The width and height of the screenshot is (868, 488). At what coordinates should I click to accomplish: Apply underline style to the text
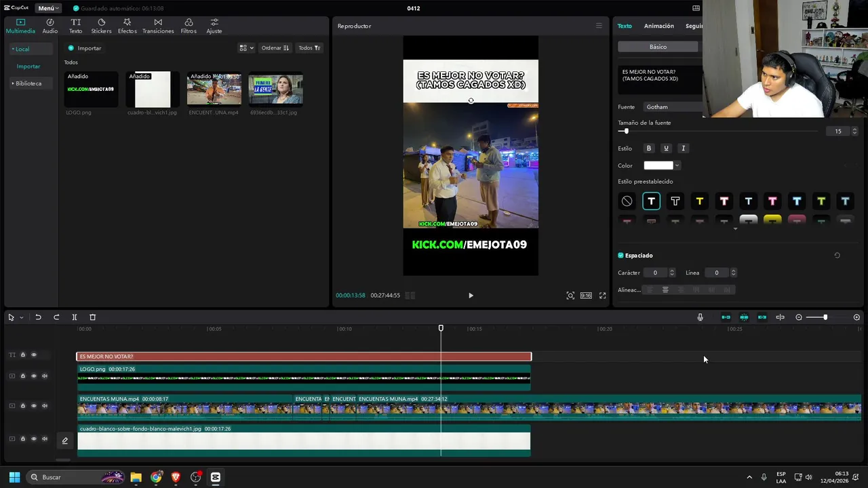tap(666, 148)
